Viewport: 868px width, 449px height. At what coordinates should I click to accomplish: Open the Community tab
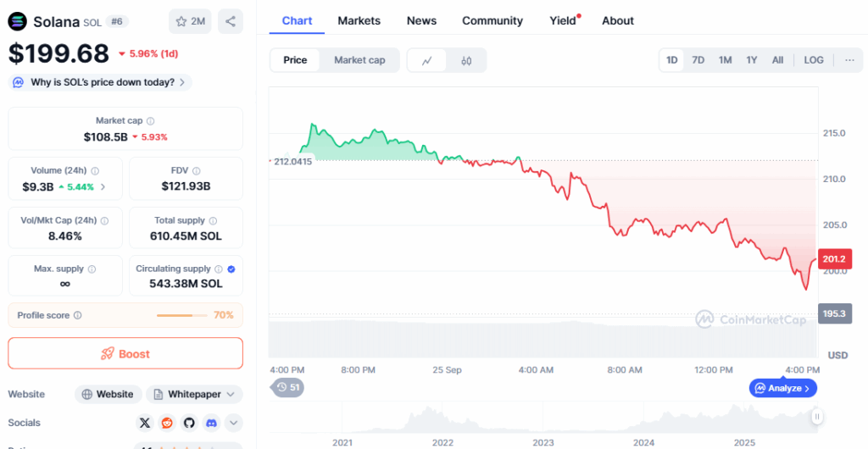pos(492,21)
